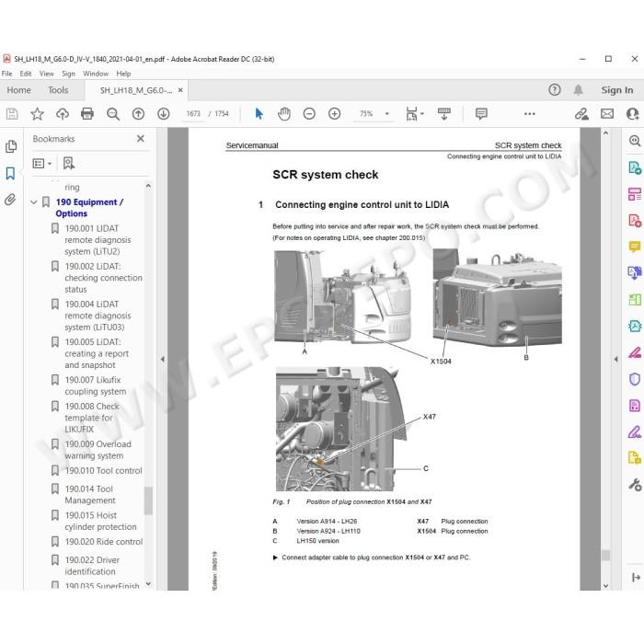Click the share with others person icon
Screen dimensions: 644x644
tap(633, 114)
